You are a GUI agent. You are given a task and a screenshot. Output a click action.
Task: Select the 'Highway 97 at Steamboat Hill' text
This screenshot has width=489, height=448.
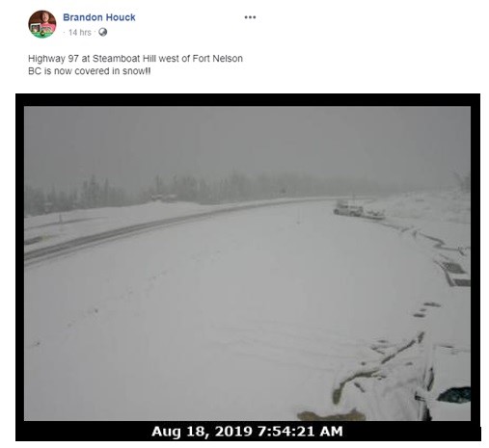click(x=85, y=59)
